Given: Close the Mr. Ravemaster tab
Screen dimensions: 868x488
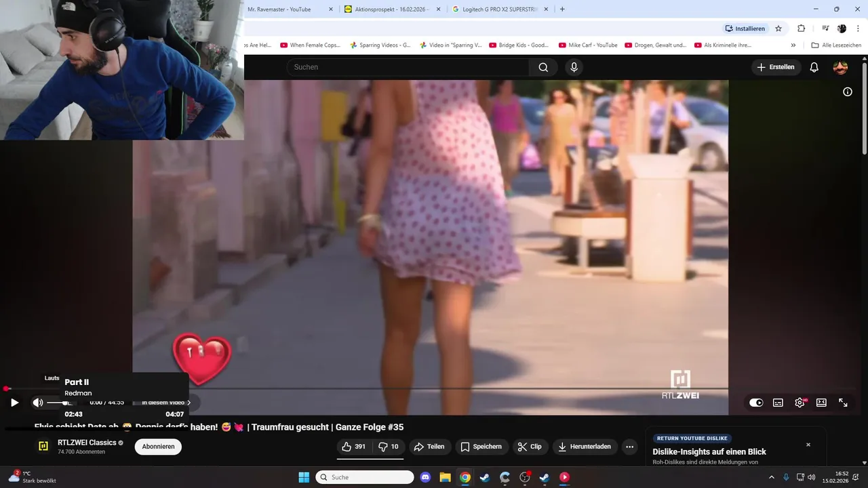Looking at the screenshot, I should [330, 9].
